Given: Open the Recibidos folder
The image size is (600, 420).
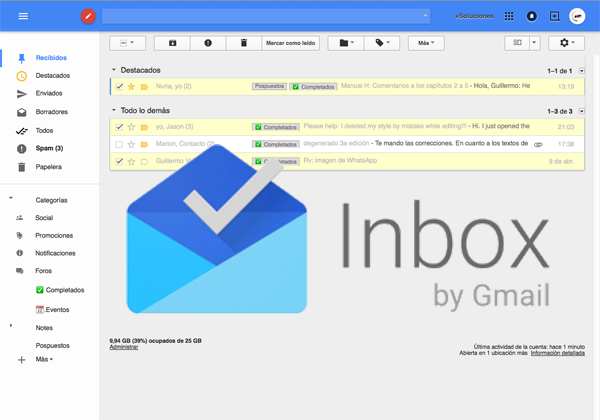Looking at the screenshot, I should [x=51, y=58].
